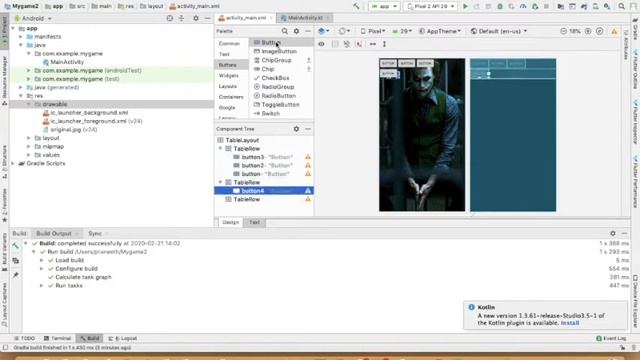
Task: Select the Containers palette category
Action: coord(231,97)
